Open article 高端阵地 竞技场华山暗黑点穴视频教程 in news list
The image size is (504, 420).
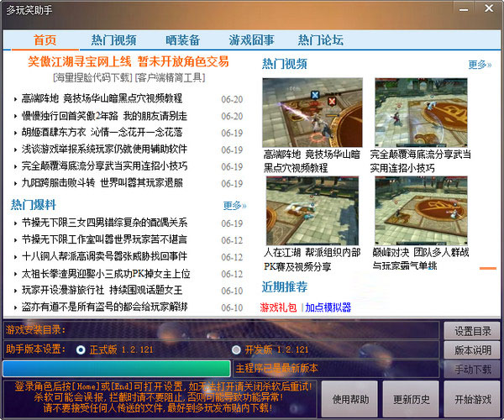point(102,98)
